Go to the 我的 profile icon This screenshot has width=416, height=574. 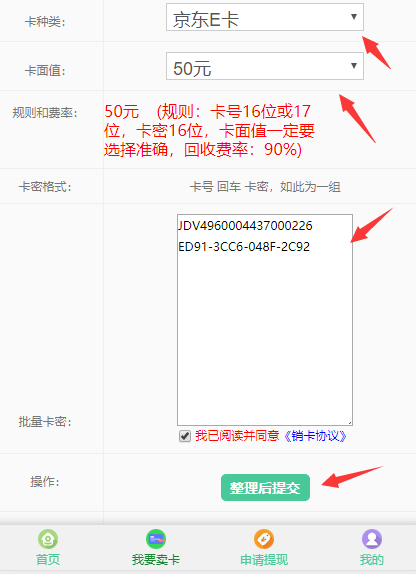pyautogui.click(x=372, y=539)
